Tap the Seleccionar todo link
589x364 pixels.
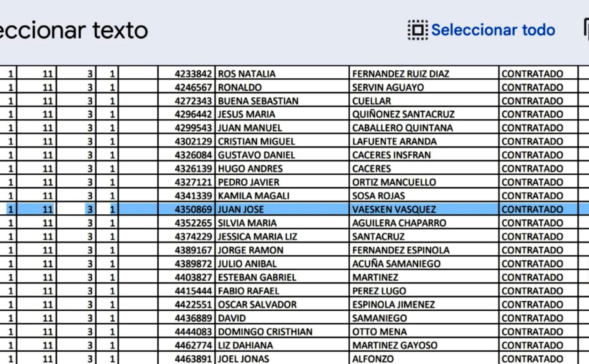click(x=493, y=30)
